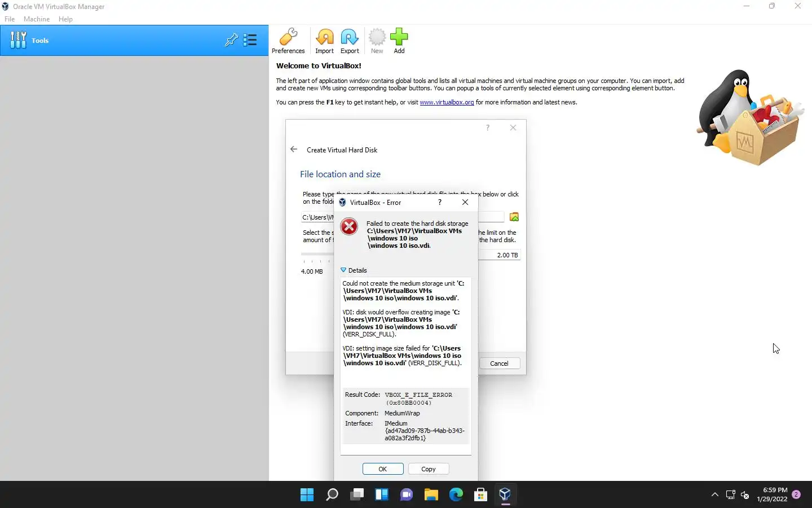Click the green Add machine icon
This screenshot has height=508, width=812.
point(399,41)
